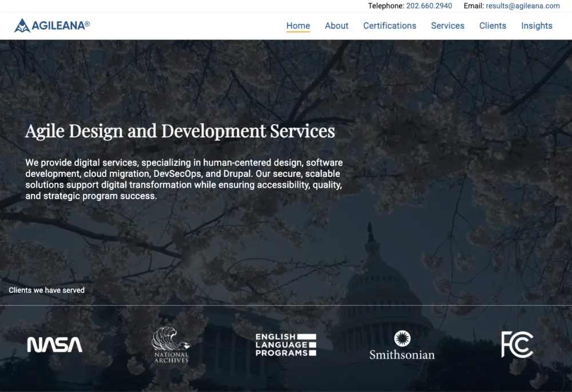572x392 pixels.
Task: Navigate to the Certifications section
Action: tap(390, 25)
